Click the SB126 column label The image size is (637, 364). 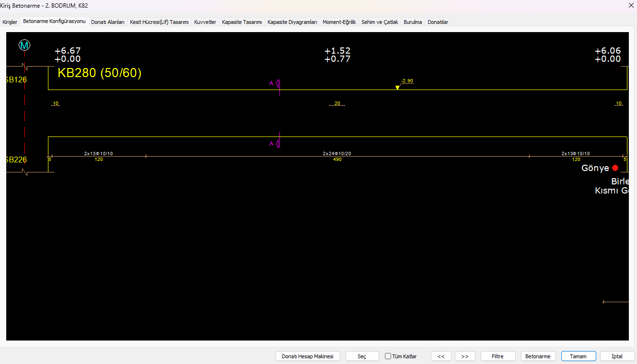click(16, 80)
